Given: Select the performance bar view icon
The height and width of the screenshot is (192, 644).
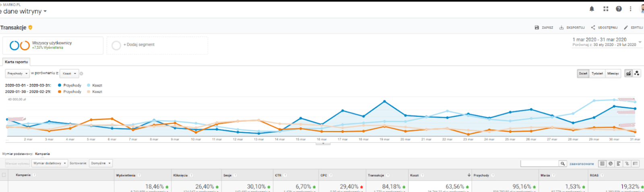Looking at the screenshot, I should point(619,163).
